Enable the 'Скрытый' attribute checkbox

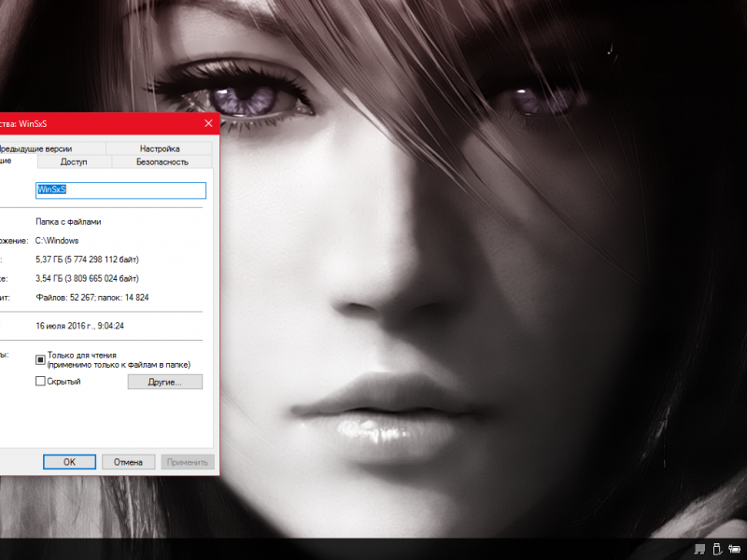click(40, 381)
